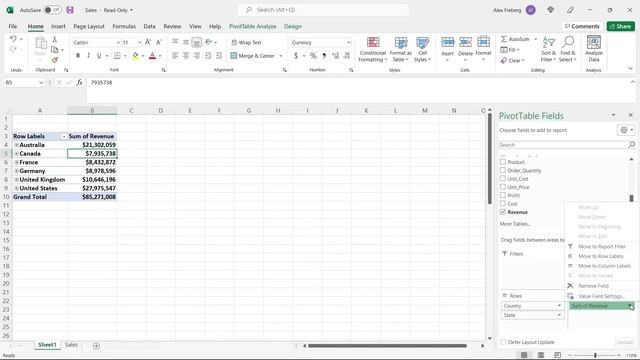This screenshot has height=360, width=640.
Task: Expand the Canada row group
Action: pos(16,153)
